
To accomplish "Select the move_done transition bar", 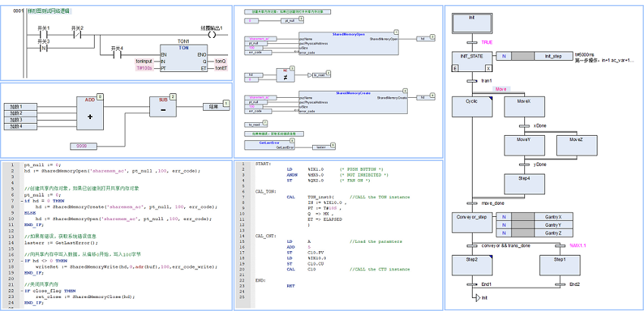I will point(471,203).
